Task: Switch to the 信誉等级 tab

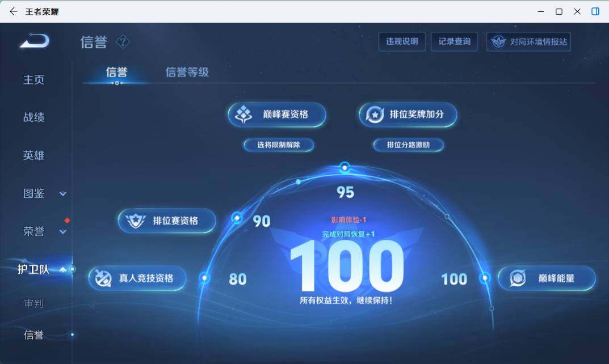Action: 187,73
